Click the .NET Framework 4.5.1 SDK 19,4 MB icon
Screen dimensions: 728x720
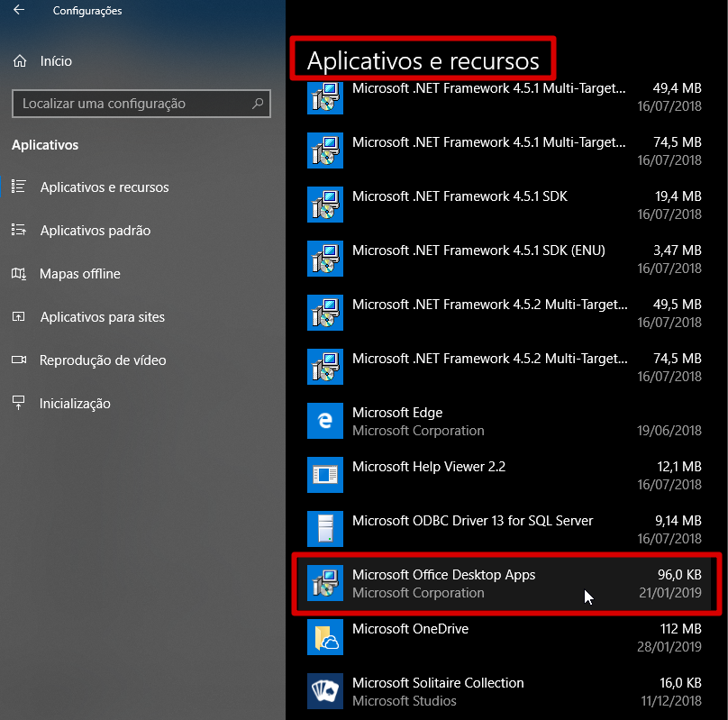tap(325, 205)
